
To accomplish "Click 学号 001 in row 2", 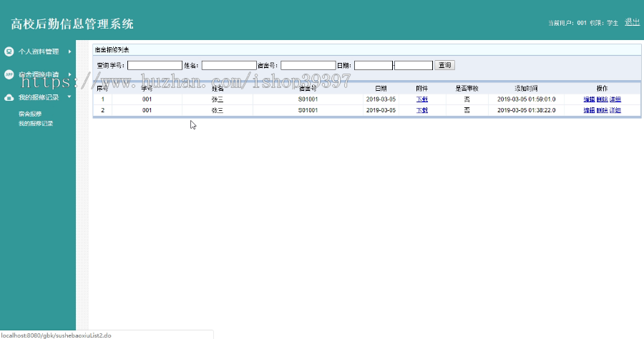I will coord(147,110).
